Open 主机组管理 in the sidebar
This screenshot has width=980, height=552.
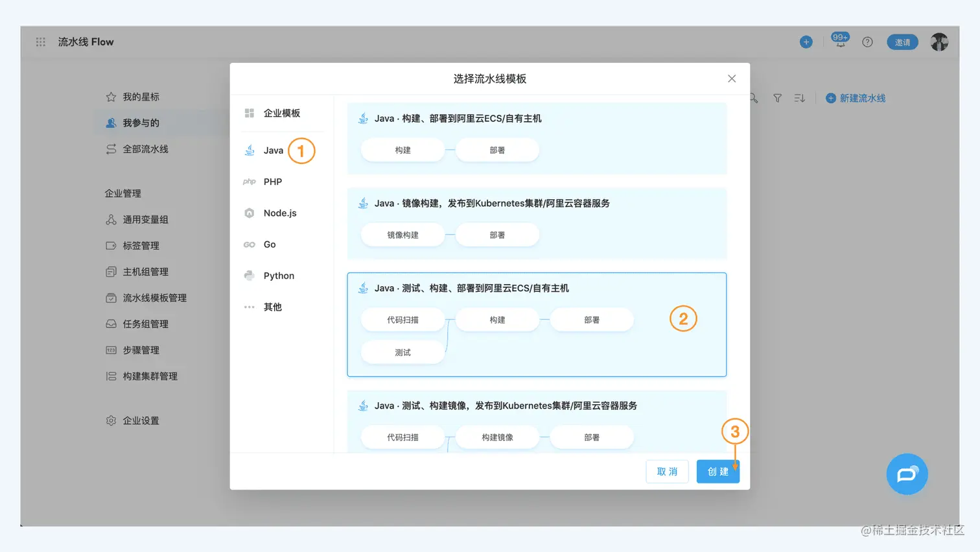point(146,272)
